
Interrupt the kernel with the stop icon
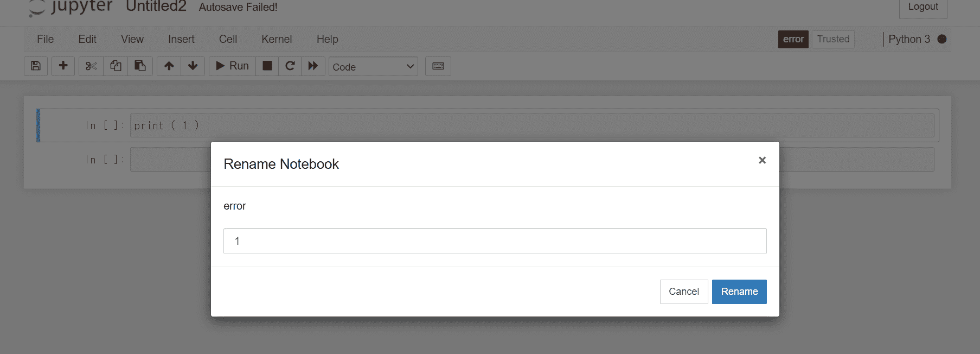[267, 66]
